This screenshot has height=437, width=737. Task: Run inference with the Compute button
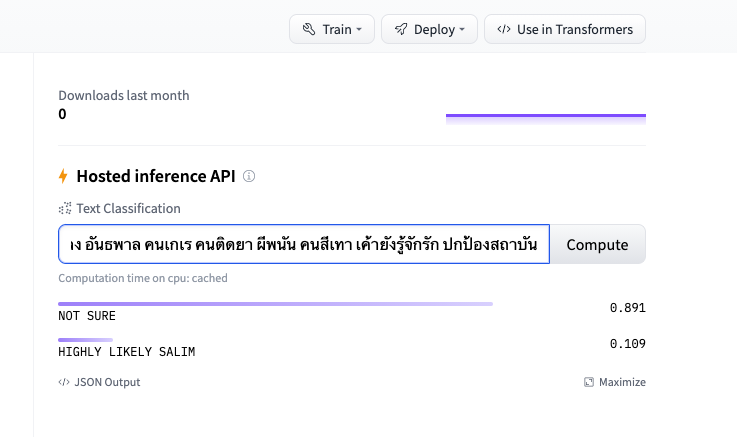pos(597,244)
